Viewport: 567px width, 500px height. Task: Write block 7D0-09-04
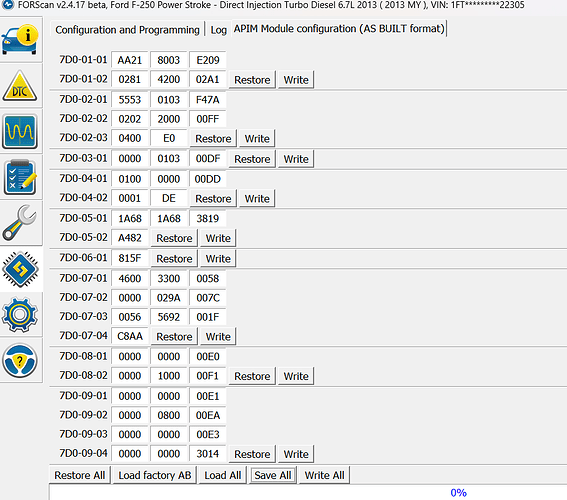tap(296, 454)
